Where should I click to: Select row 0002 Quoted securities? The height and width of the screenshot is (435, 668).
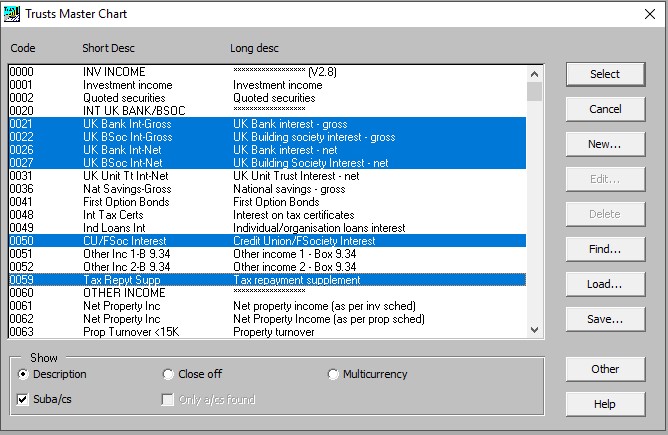pyautogui.click(x=268, y=98)
